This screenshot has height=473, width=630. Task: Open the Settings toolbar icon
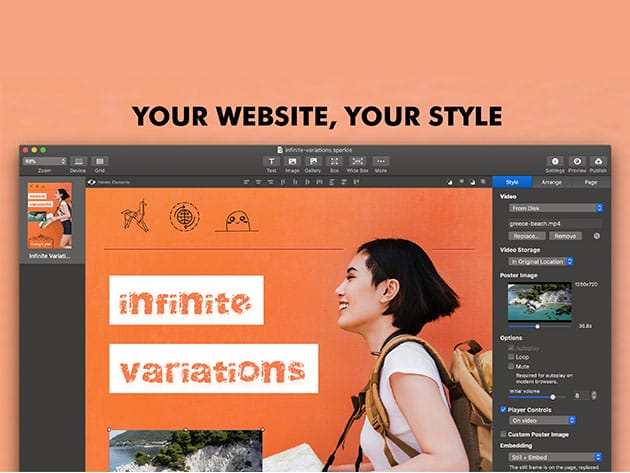[555, 161]
